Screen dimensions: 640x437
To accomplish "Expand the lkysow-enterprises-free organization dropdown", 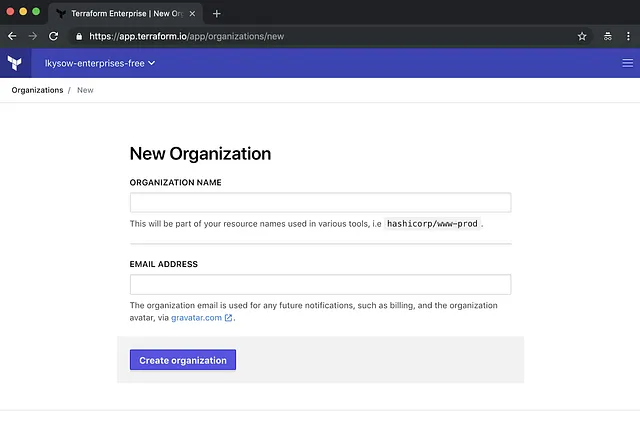I will point(100,63).
